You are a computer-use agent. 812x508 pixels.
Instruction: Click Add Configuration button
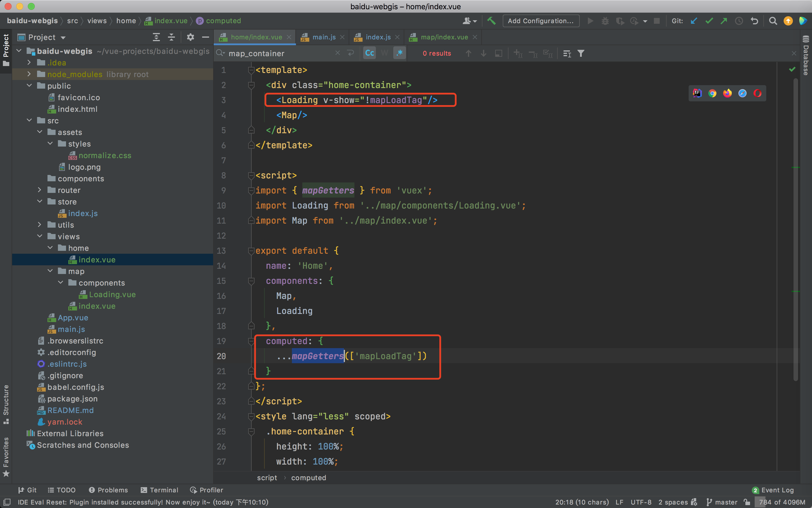pyautogui.click(x=541, y=21)
